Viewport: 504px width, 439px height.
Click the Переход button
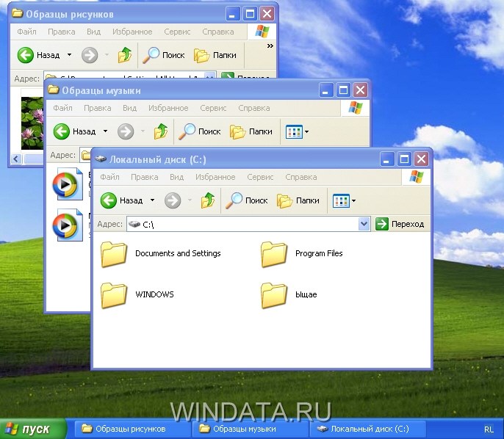point(400,224)
